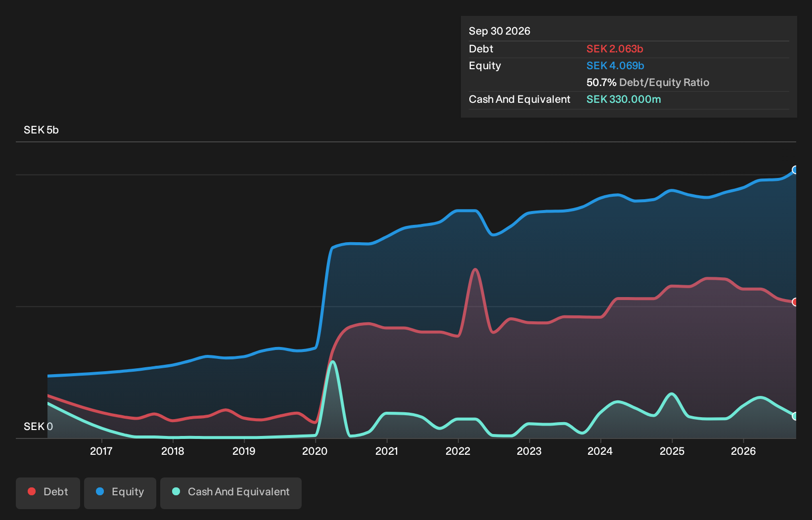Click the teal Cash And Equivalent legend dot
The image size is (812, 520).
[176, 491]
